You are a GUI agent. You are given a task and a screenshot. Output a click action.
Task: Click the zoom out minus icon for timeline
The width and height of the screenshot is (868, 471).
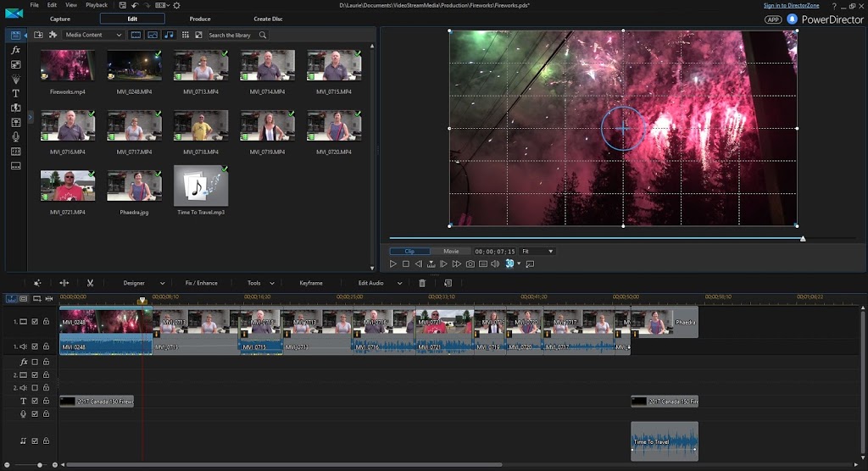click(x=7, y=465)
